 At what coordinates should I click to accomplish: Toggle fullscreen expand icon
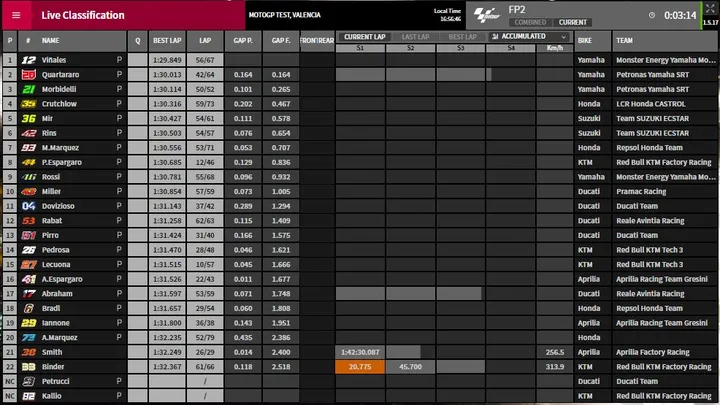coord(710,8)
